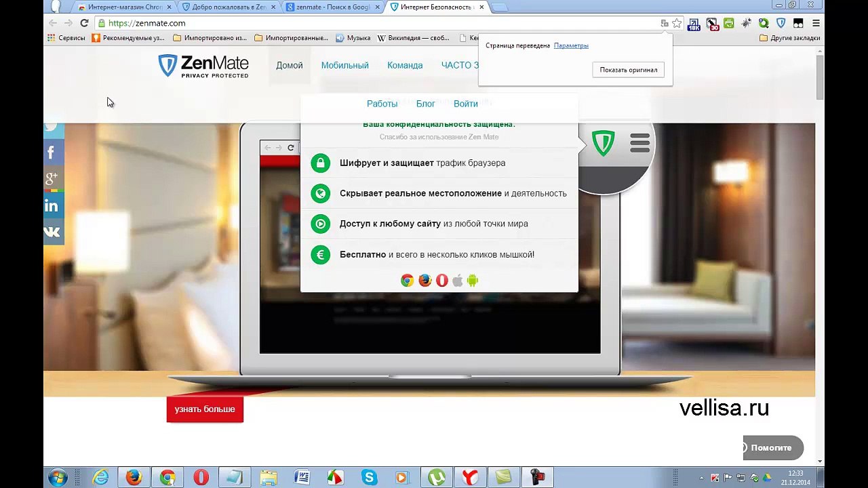
Task: Expand the Импортировано из... bookmarks folder
Action: point(210,38)
